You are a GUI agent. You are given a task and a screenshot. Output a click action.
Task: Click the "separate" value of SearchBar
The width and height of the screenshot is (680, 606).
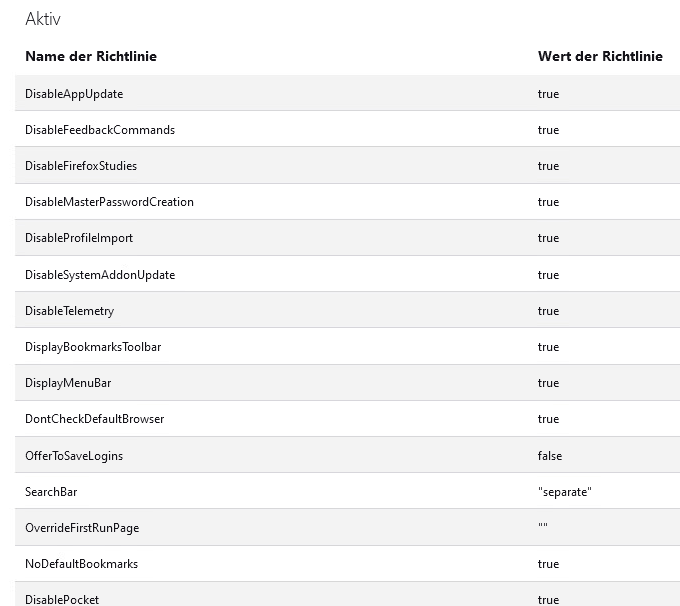(x=564, y=492)
